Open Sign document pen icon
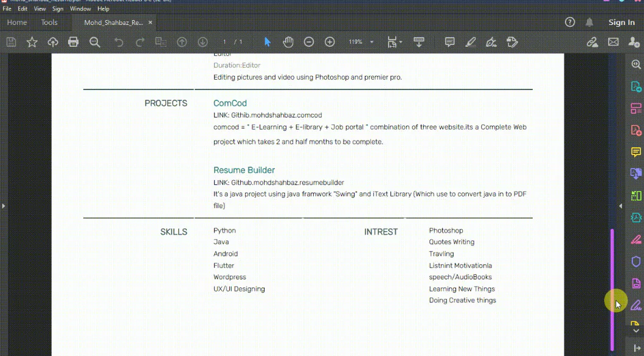The height and width of the screenshot is (356, 644). point(491,42)
